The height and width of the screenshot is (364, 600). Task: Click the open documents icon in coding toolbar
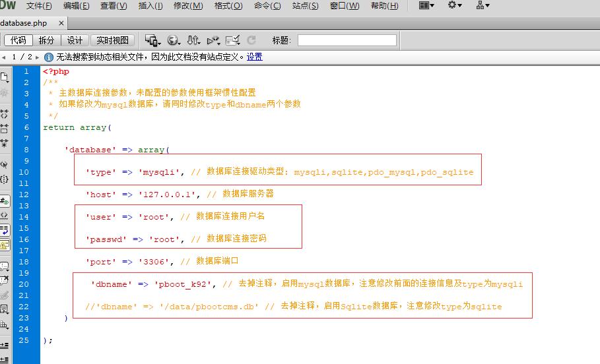[5, 77]
